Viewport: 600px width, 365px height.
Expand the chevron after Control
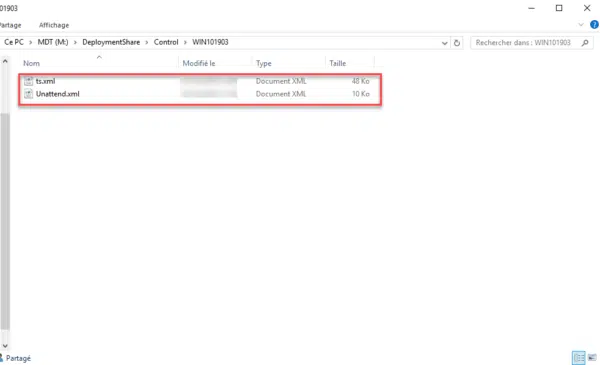185,42
